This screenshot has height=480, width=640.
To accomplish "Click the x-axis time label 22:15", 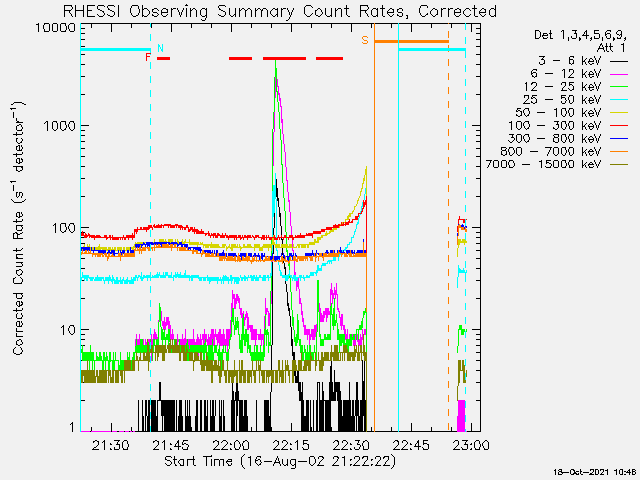I will click(x=291, y=445).
